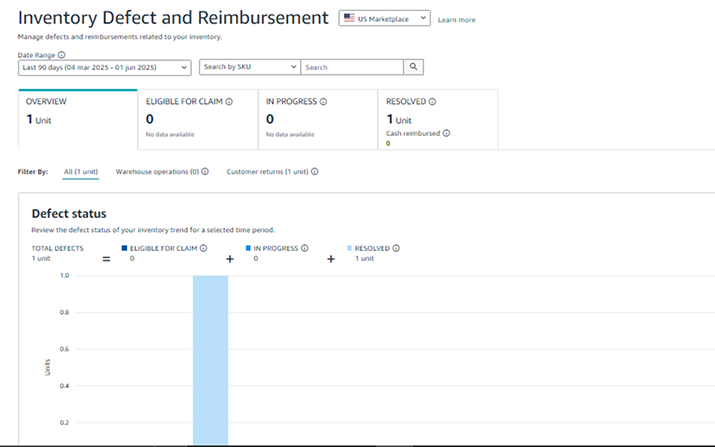This screenshot has width=715, height=447.
Task: Click the search magnifier button
Action: point(414,67)
